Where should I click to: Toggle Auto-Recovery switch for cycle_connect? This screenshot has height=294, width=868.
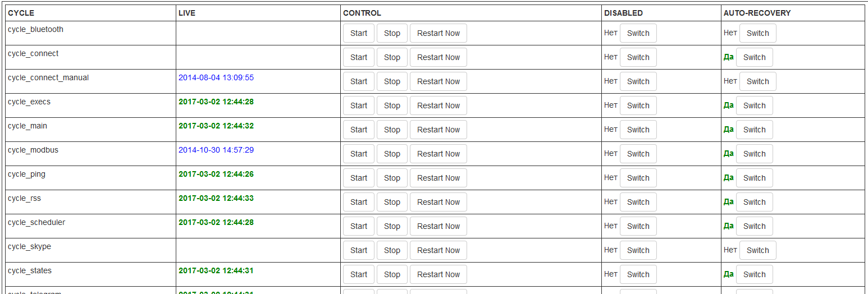(x=754, y=57)
